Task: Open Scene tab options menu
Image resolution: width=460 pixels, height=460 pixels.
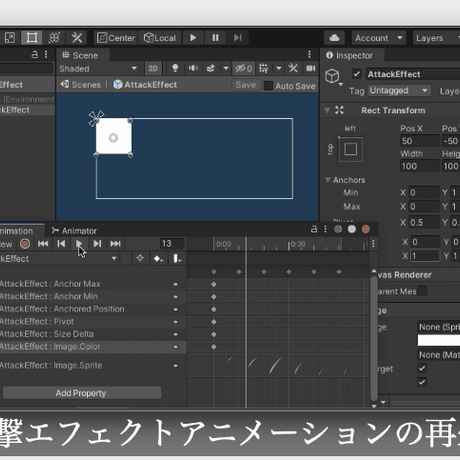Action: click(309, 54)
